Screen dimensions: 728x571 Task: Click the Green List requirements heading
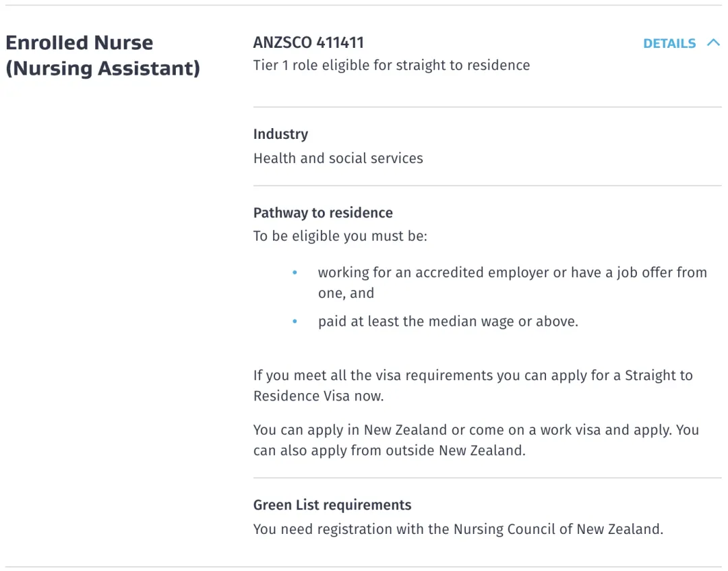click(332, 506)
